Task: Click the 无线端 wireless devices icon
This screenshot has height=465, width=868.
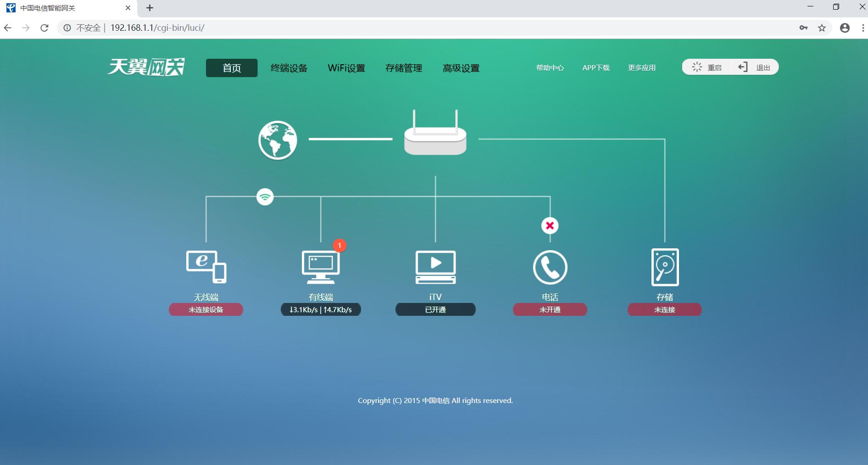Action: 206,267
